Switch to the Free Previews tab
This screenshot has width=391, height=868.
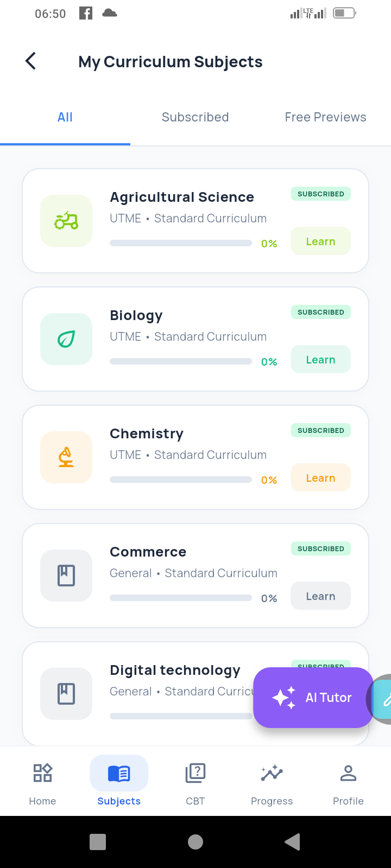(x=326, y=117)
